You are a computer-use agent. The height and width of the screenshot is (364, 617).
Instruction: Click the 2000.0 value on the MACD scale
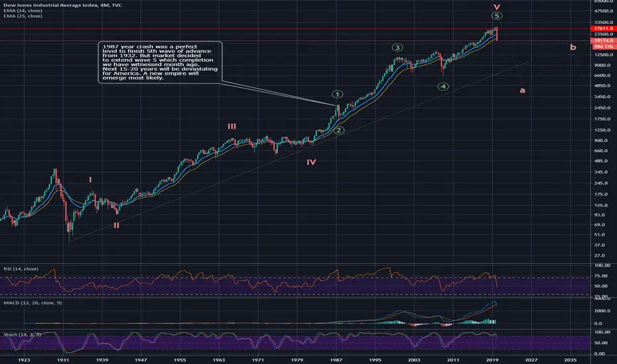pyautogui.click(x=603, y=311)
